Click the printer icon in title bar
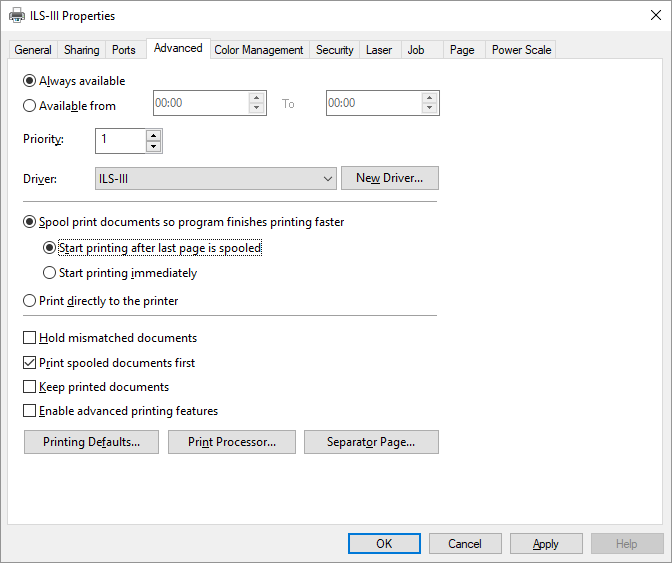 point(17,16)
